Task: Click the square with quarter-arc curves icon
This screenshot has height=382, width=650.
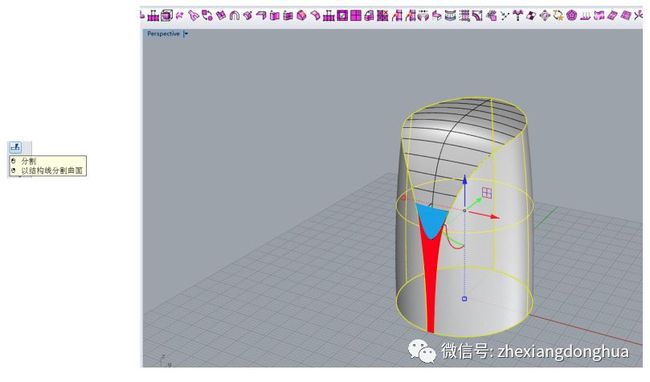Action: click(477, 16)
